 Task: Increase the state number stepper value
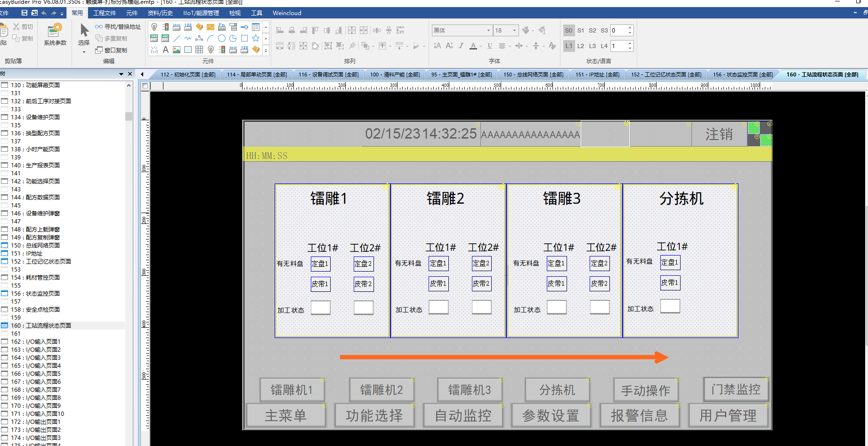[x=630, y=28]
